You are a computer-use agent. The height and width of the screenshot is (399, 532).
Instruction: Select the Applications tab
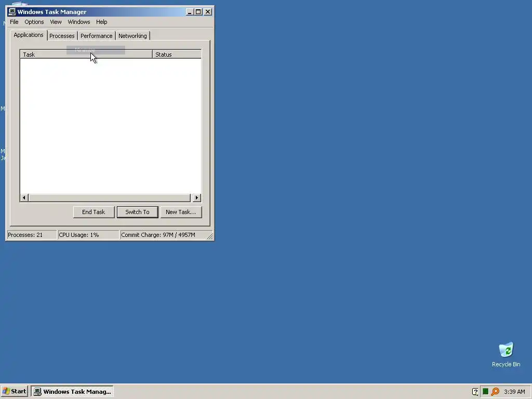(x=29, y=35)
